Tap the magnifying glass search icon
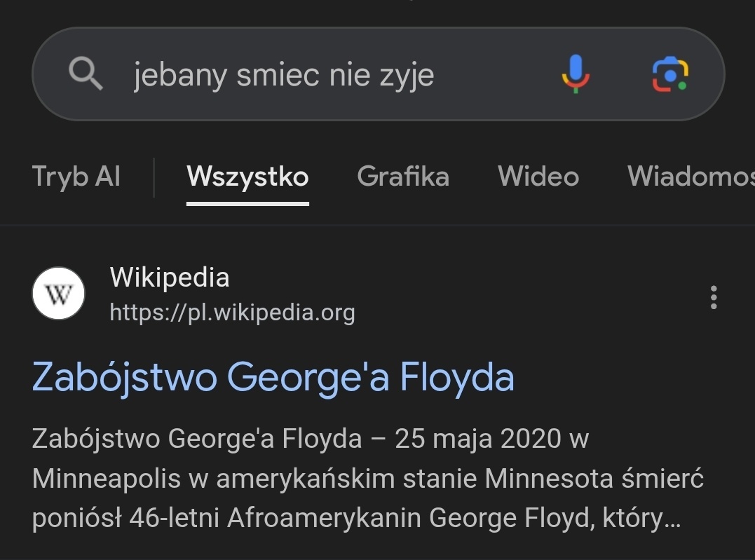The height and width of the screenshot is (560, 755). 86,74
